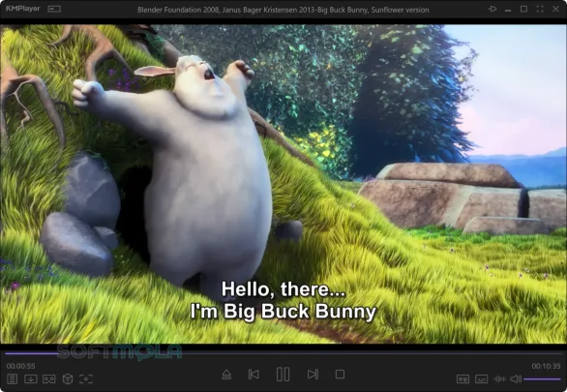The image size is (567, 392).
Task: Click the compact mode icon beside KMPlayer
Action: [54, 9]
